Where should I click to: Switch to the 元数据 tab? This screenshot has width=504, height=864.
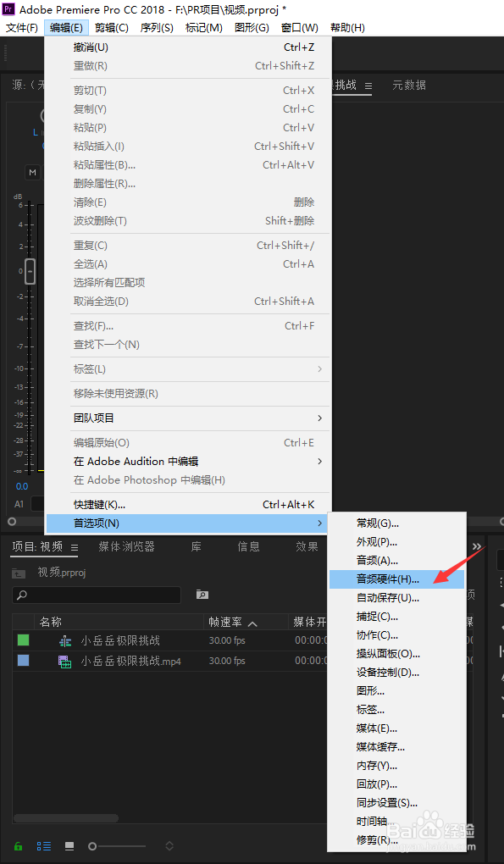(409, 86)
